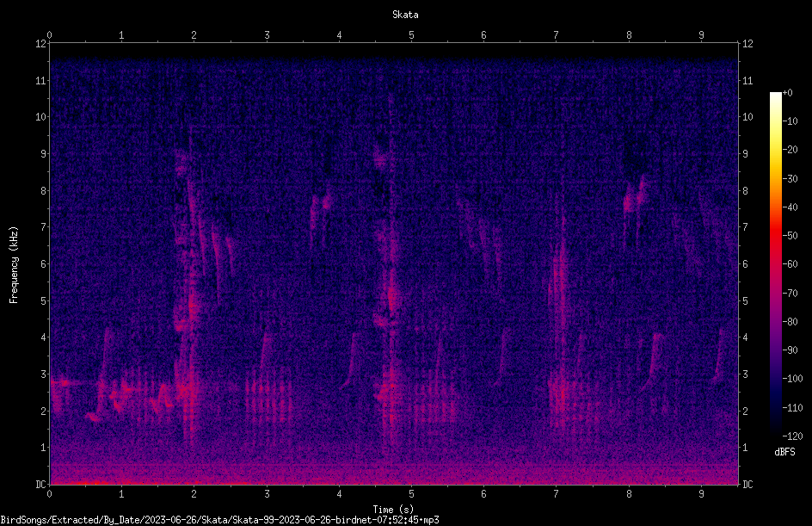Click the "-10" color scale label
The image size is (812, 526).
tap(790, 121)
